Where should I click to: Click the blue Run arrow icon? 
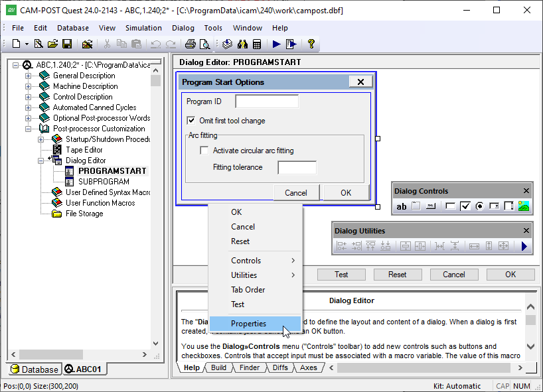[276, 44]
